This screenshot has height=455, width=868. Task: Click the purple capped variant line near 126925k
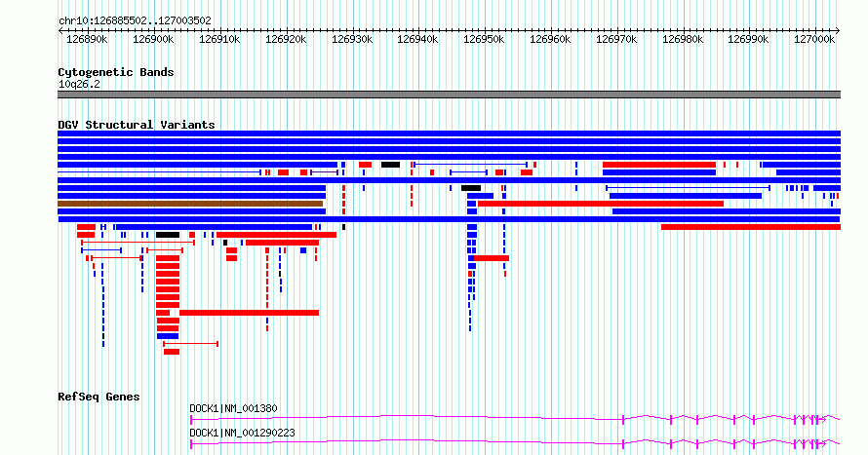tap(325, 172)
